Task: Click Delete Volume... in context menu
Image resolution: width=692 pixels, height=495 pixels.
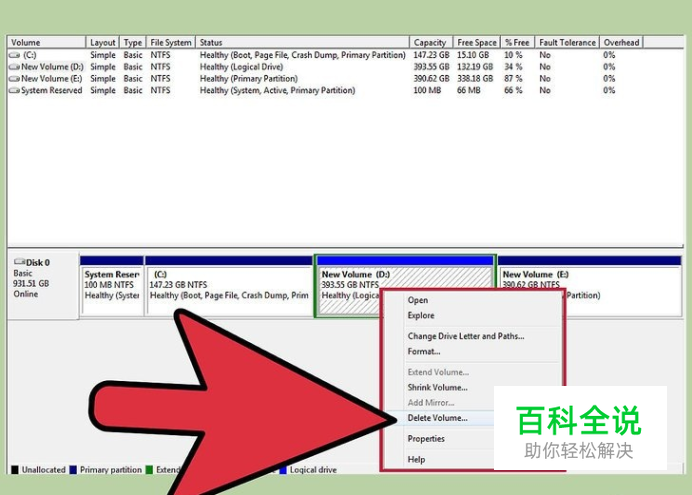Action: pos(437,418)
